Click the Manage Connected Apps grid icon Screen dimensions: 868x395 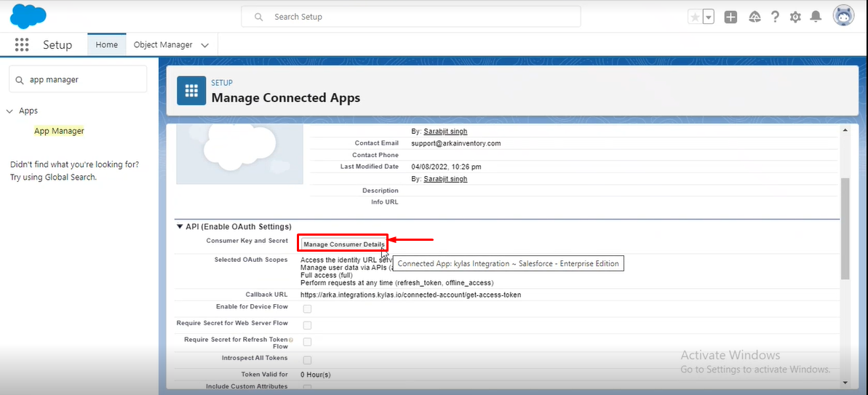[x=191, y=91]
